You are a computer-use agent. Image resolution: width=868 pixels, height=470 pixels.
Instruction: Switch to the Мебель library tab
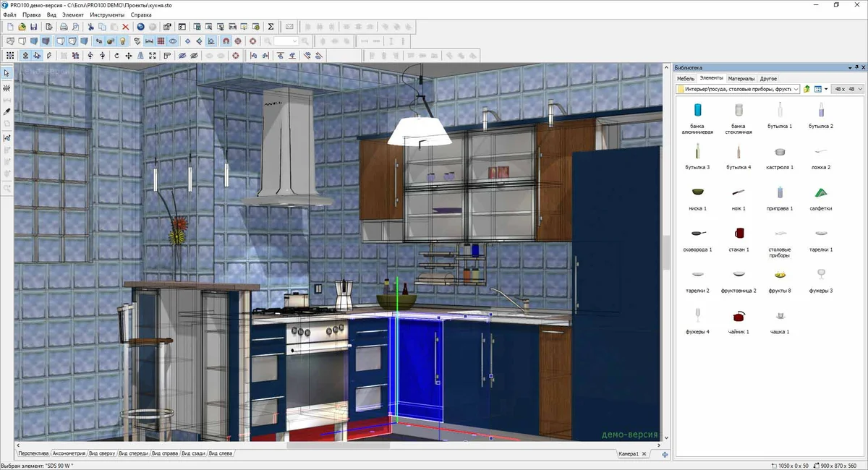tap(686, 78)
